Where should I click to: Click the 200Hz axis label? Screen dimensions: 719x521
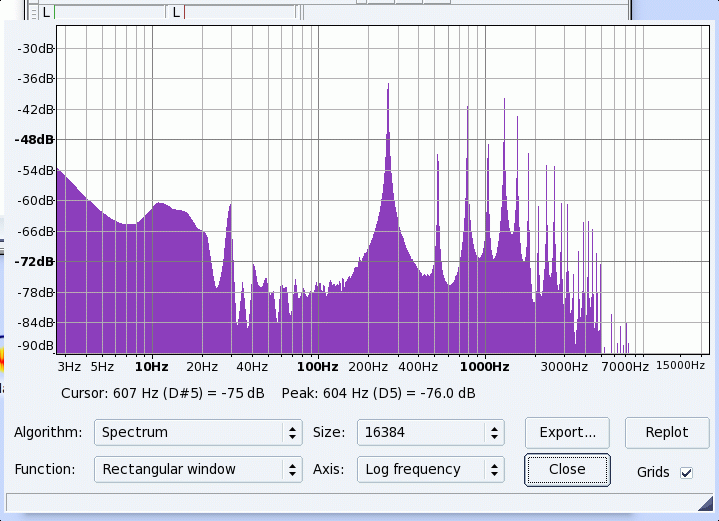(368, 367)
